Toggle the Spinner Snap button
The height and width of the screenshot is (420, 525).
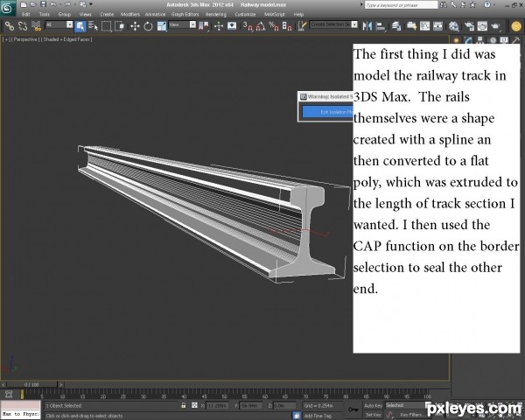[287, 26]
